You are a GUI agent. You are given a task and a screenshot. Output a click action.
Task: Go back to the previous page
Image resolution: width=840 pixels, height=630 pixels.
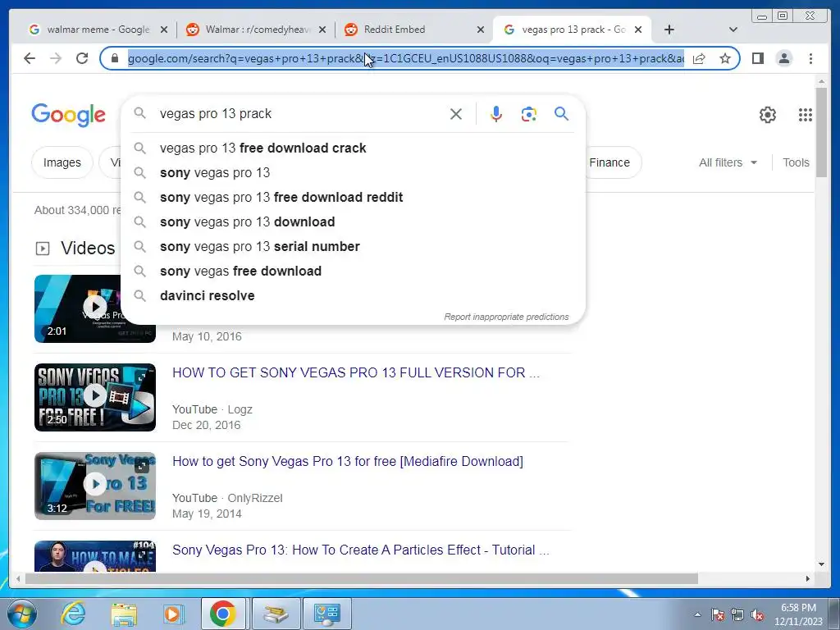(30, 58)
